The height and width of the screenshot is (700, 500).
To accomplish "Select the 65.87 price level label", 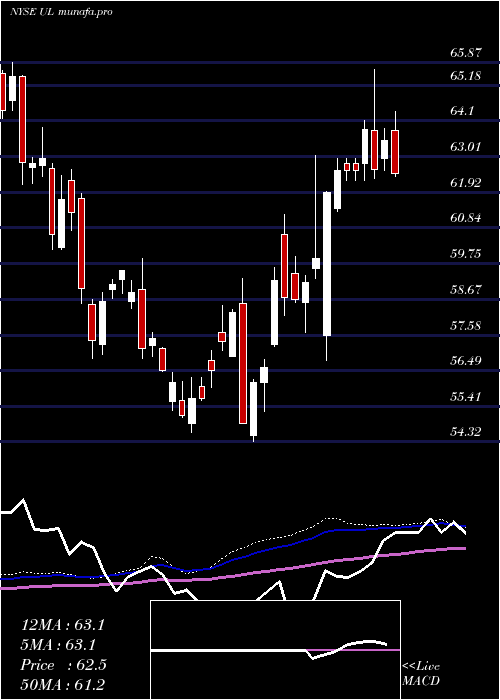I will coord(466,53).
